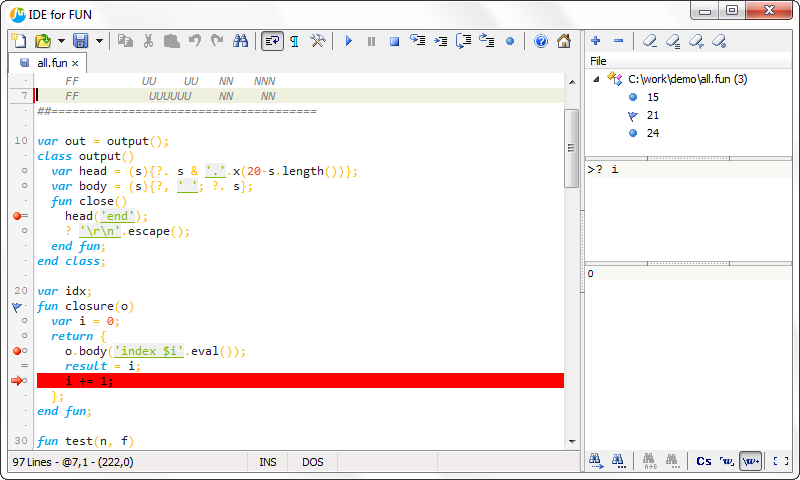This screenshot has width=800, height=480.
Task: Click Find All binoculars icon with dots
Action: [x=618, y=461]
